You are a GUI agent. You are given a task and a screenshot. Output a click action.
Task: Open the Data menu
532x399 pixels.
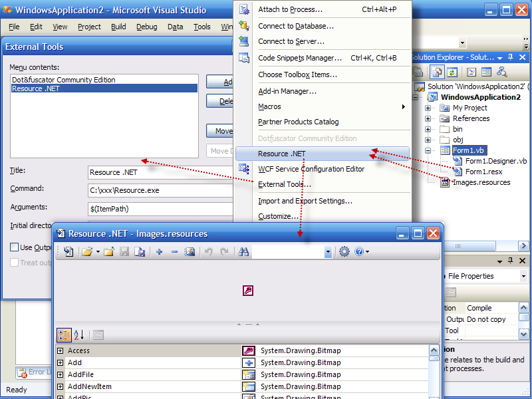coord(175,27)
